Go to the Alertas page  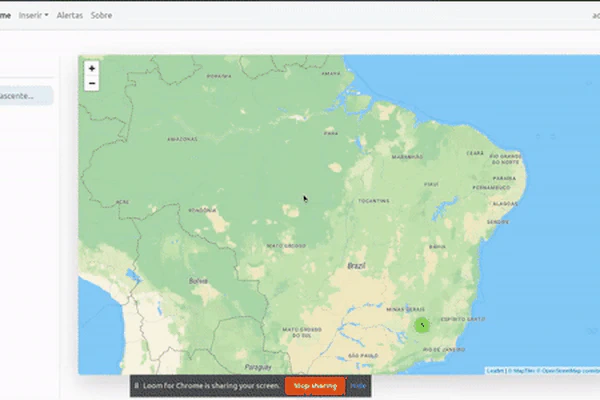(x=70, y=15)
